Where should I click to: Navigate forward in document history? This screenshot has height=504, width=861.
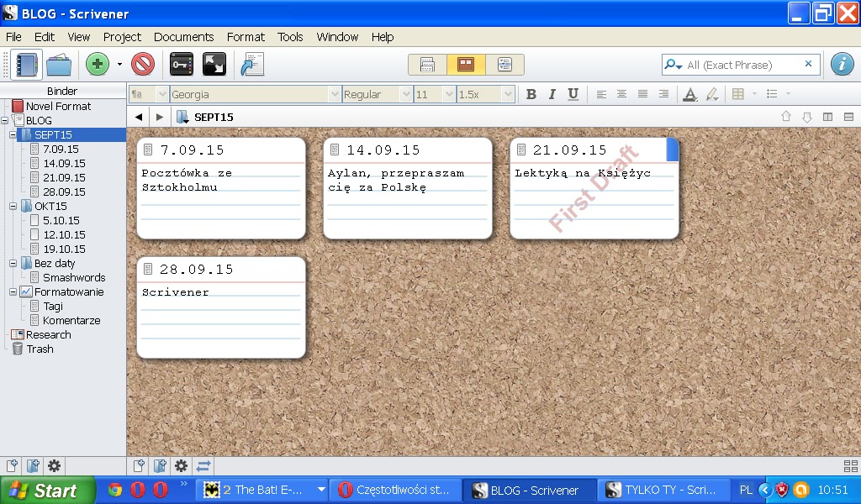click(159, 117)
